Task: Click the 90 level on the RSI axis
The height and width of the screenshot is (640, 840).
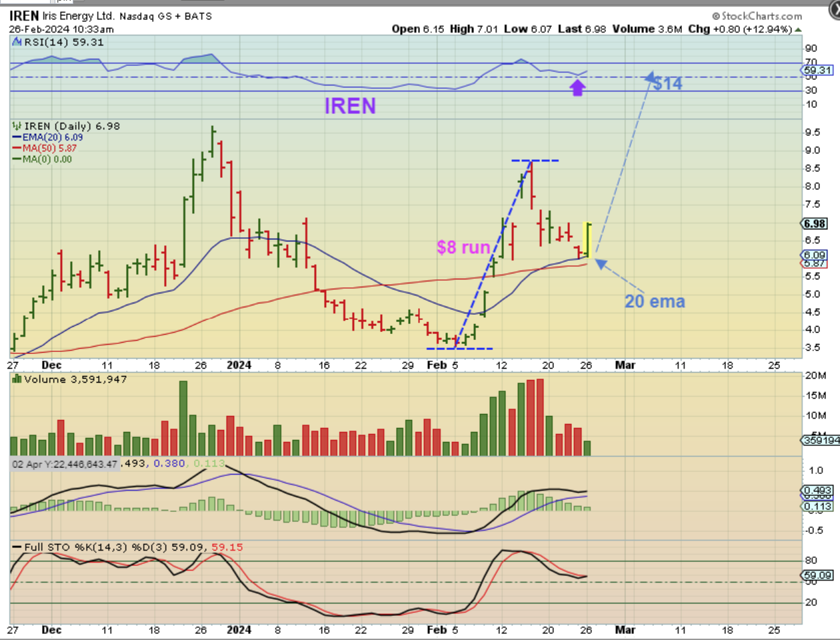Action: 811,48
